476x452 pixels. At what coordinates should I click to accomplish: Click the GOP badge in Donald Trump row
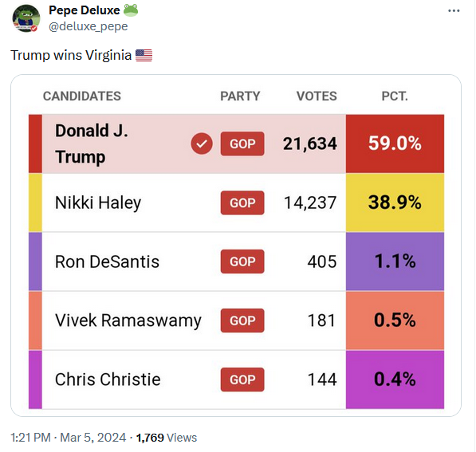[242, 143]
